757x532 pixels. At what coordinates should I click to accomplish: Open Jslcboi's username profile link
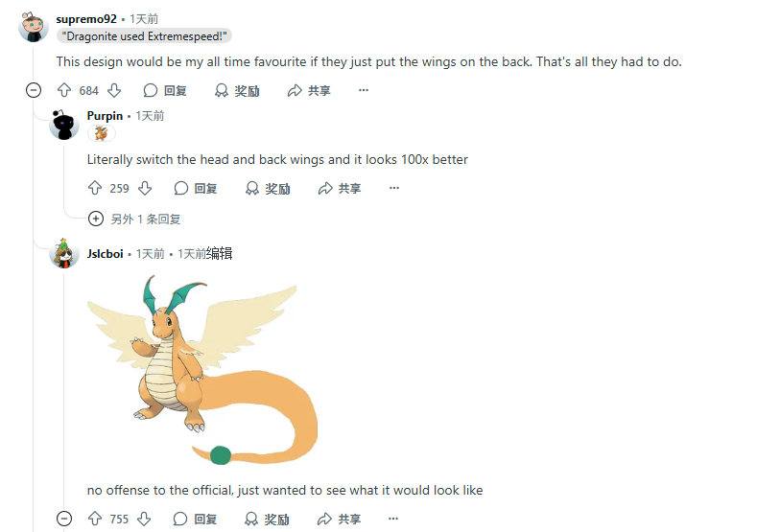click(106, 254)
